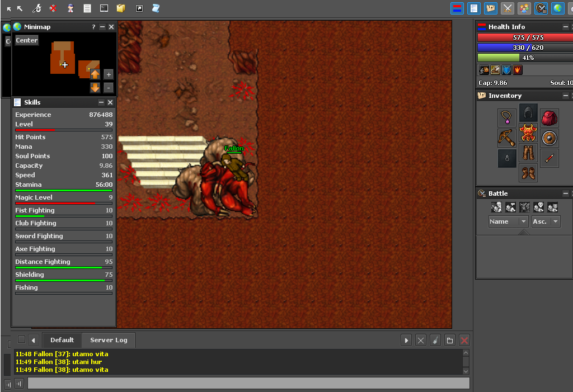Click the red X ignore button in console
Screen dimensions: 573x392
coord(464,340)
